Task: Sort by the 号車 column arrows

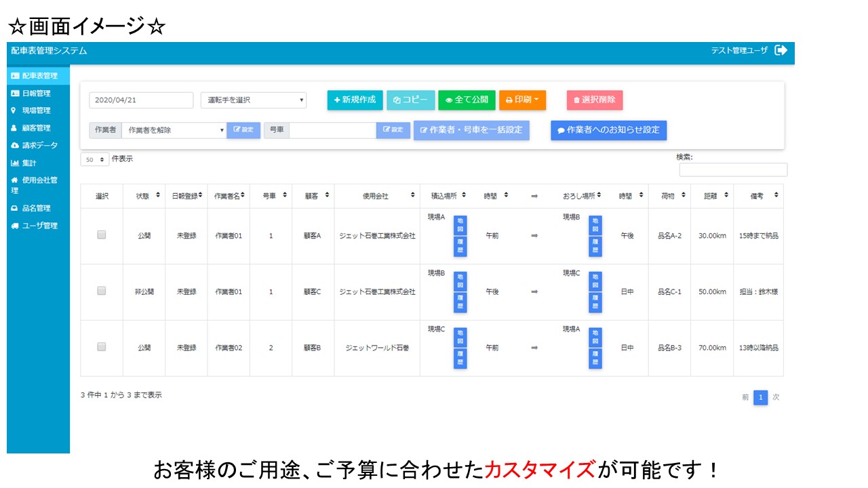Action: click(285, 195)
